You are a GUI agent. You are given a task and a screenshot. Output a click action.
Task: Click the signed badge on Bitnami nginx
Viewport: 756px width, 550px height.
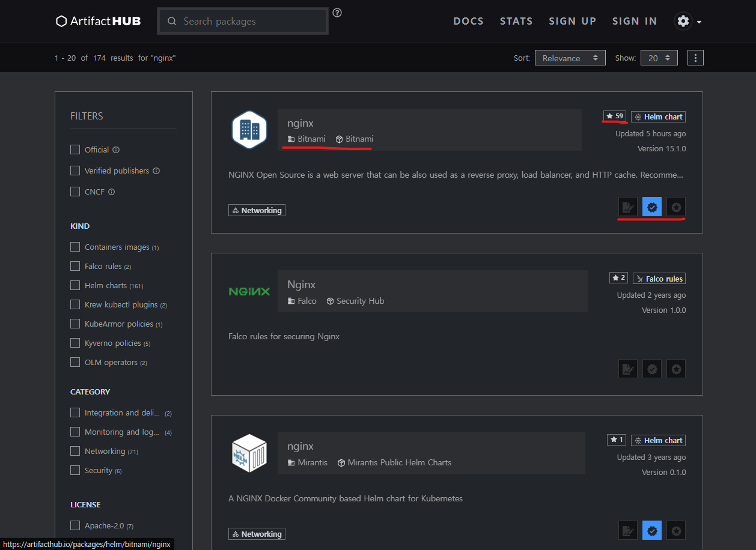tap(628, 207)
